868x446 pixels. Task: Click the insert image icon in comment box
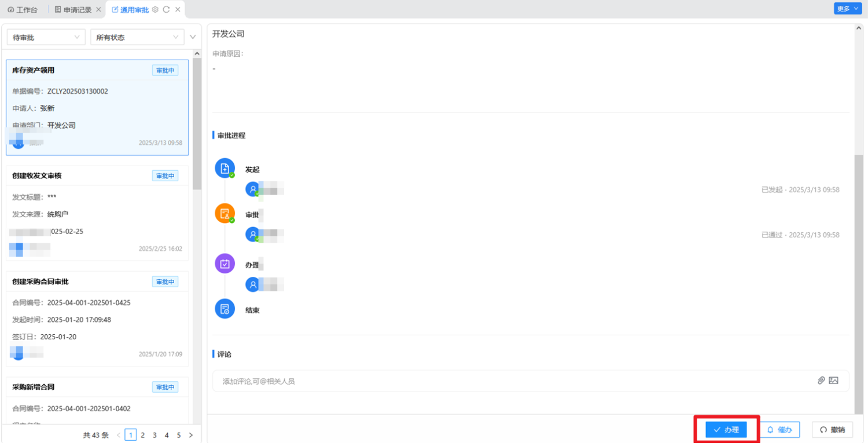[x=833, y=381]
